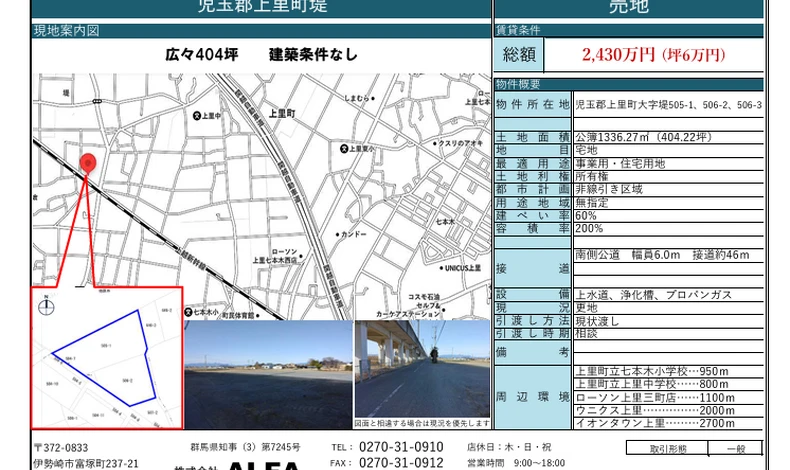
Task: Click the 総額 label cell
Action: (x=519, y=54)
